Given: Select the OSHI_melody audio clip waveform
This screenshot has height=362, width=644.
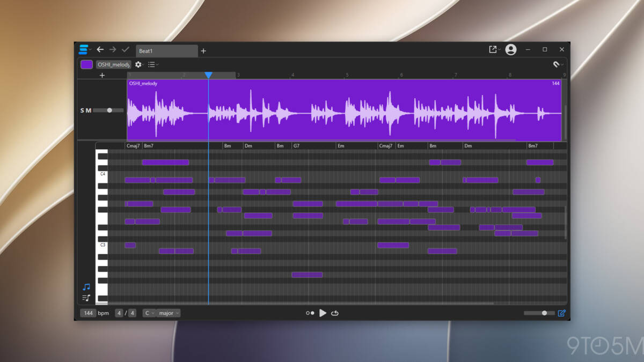Looking at the screenshot, I should 344,110.
